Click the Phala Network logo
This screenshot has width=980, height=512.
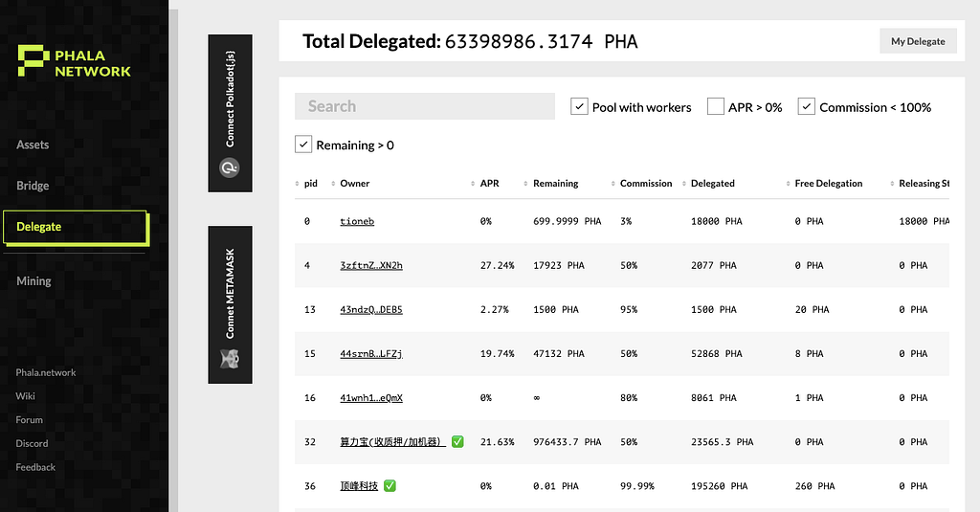75,61
